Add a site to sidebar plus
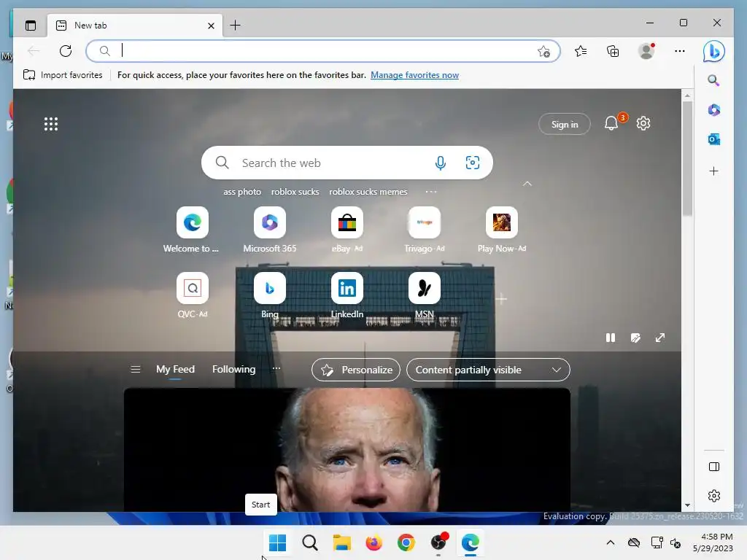 [x=713, y=171]
